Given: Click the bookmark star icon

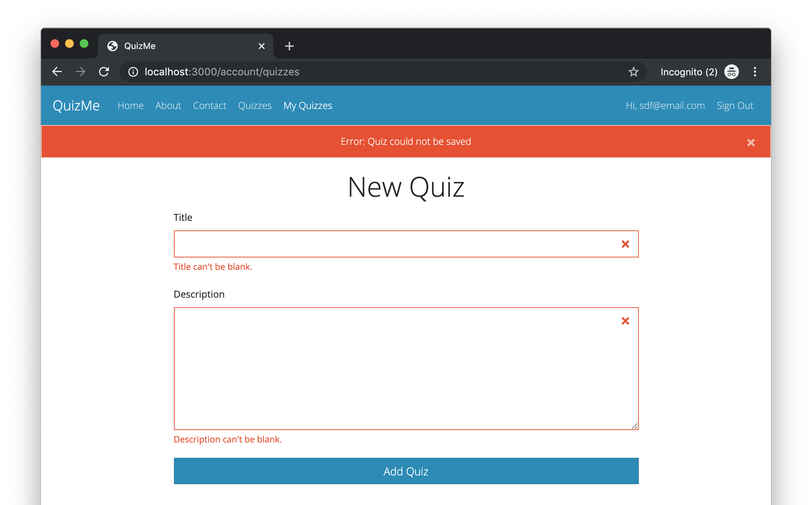Looking at the screenshot, I should click(633, 72).
